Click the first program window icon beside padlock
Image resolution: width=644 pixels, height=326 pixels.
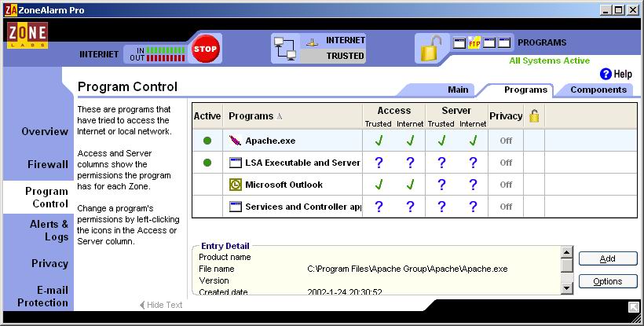pos(459,42)
